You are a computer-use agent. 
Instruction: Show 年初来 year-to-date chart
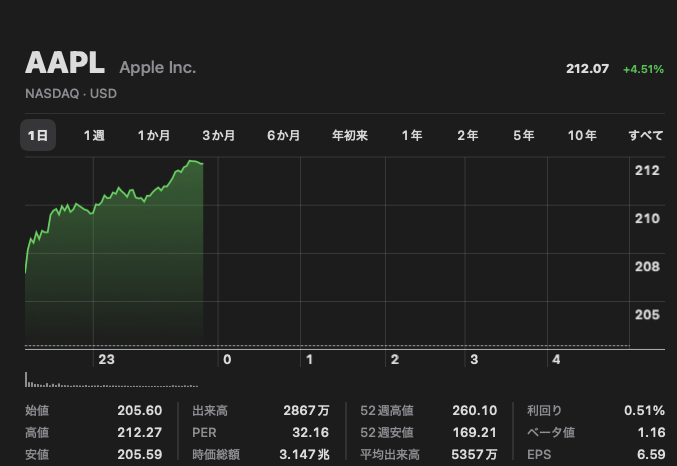click(x=350, y=136)
